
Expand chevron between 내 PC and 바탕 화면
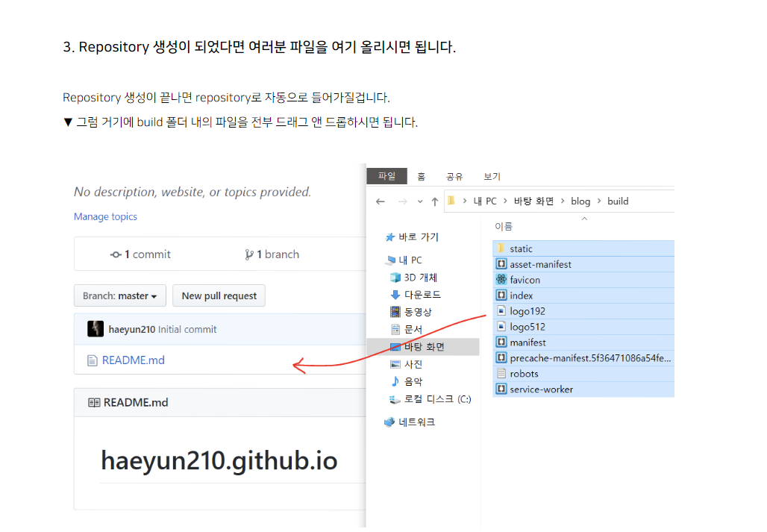(x=505, y=201)
